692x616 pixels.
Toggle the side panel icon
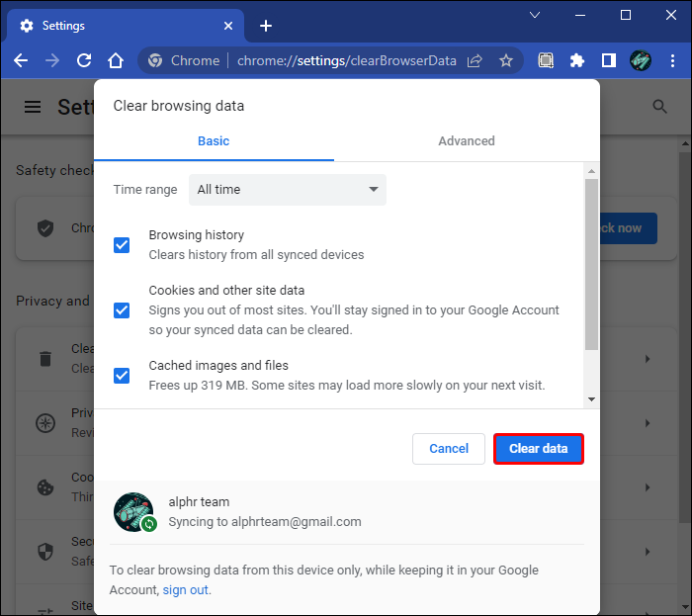pos(609,60)
